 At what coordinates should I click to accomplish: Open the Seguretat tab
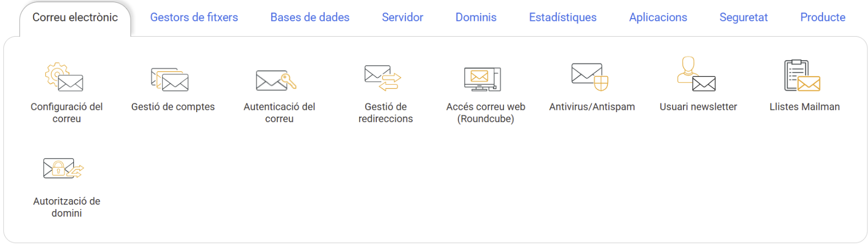pyautogui.click(x=744, y=18)
